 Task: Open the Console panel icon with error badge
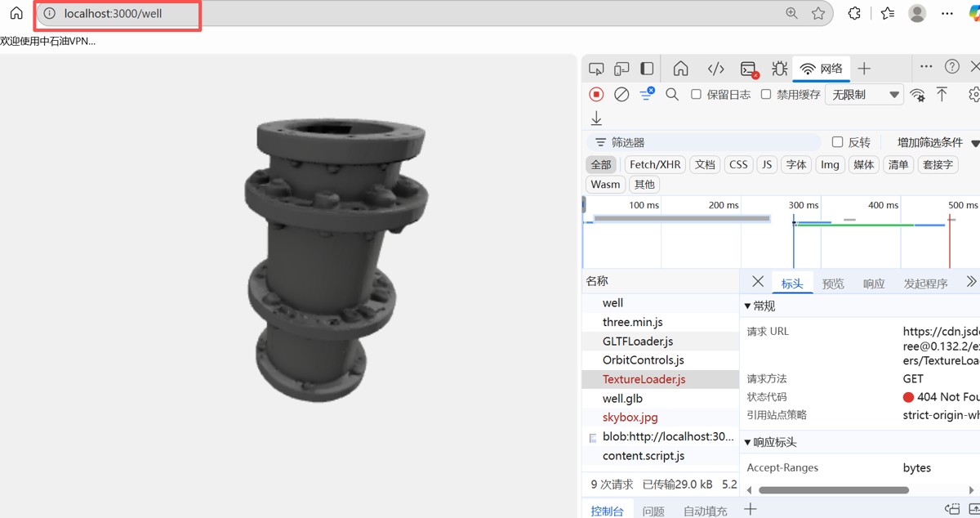pyautogui.click(x=748, y=69)
